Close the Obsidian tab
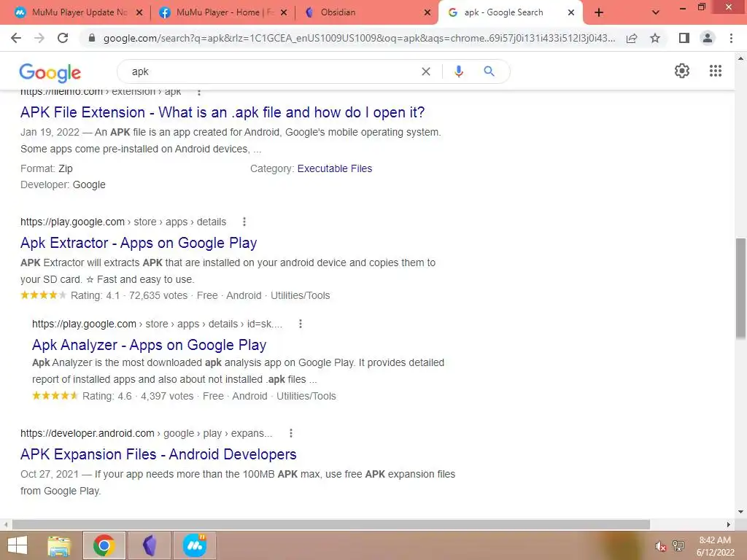The image size is (747, 560). (427, 13)
